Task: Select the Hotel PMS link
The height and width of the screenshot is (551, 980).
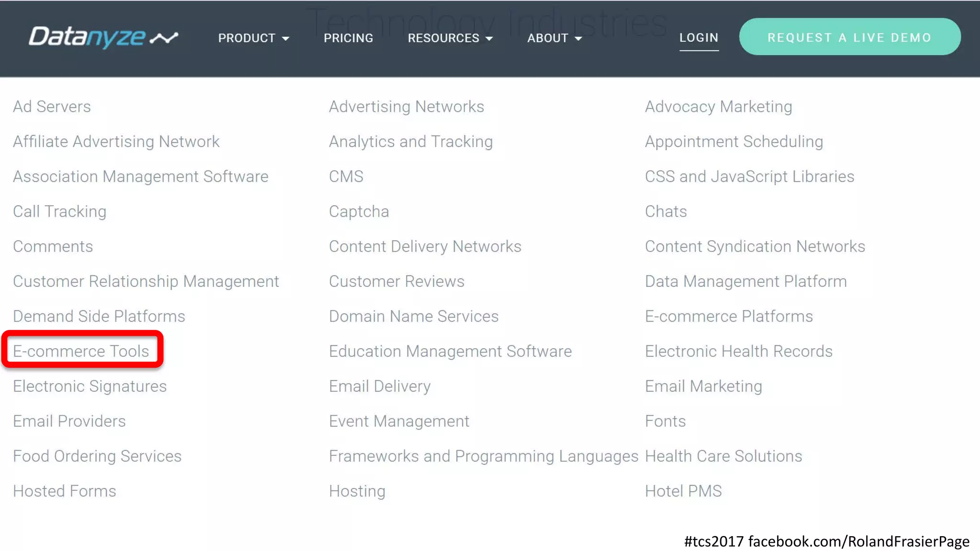Action: coord(683,491)
